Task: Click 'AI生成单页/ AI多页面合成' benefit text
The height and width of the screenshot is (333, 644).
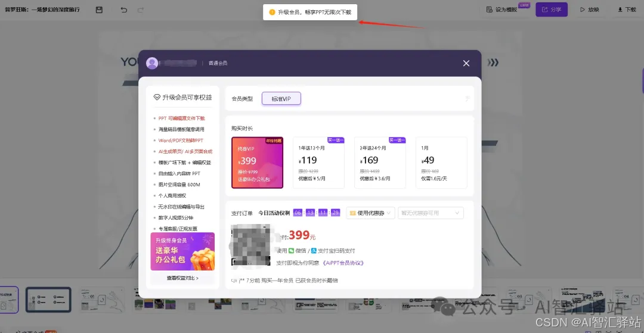Action: [185, 151]
